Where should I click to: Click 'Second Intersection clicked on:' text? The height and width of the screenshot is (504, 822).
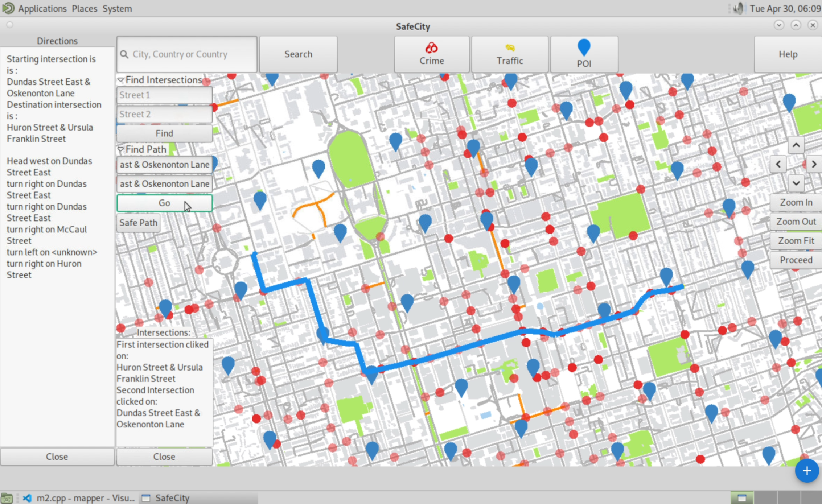coord(155,396)
